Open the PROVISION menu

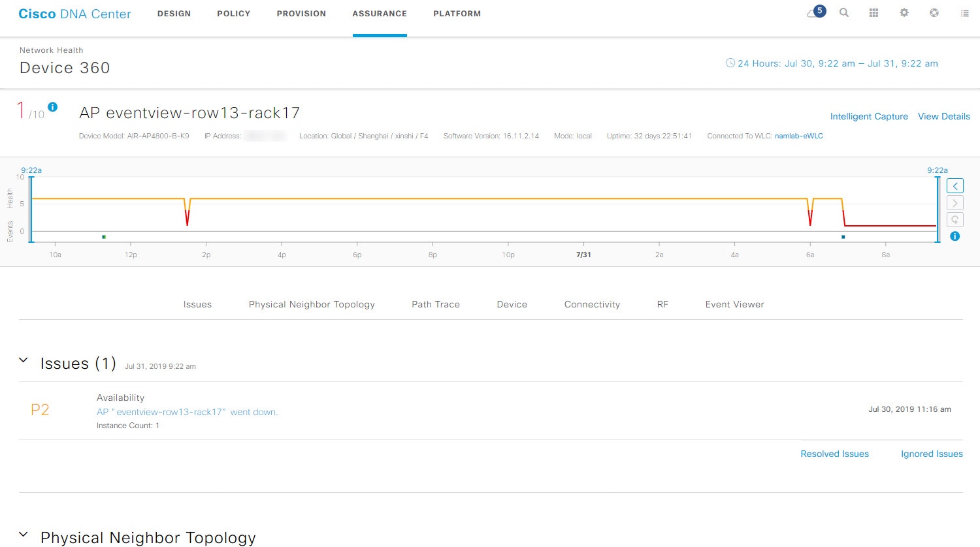(301, 14)
